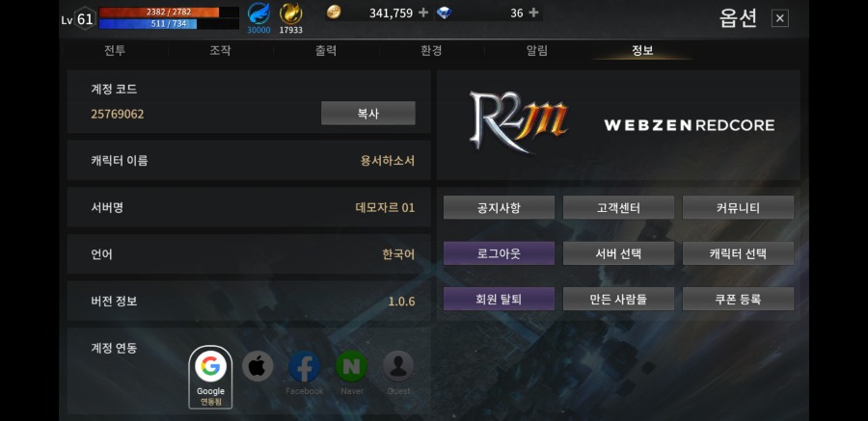Open the 출력 tab
This screenshot has width=868, height=421.
[326, 50]
